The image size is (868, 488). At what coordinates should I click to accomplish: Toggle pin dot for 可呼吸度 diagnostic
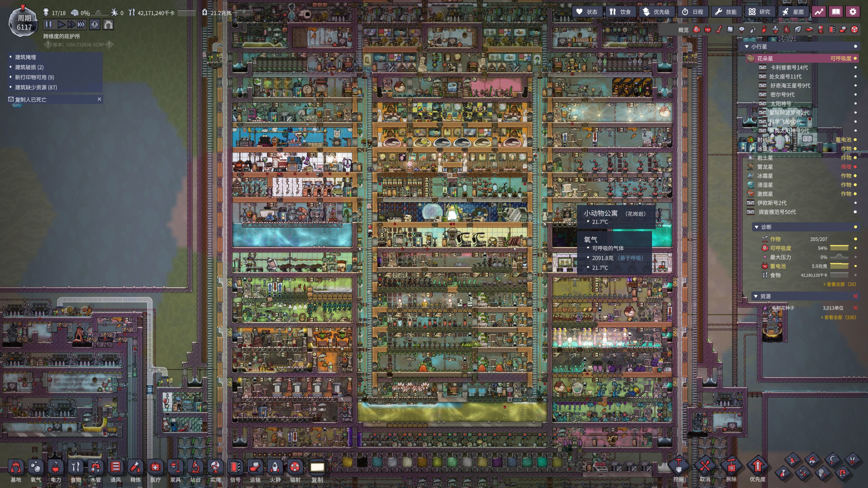[x=855, y=248]
